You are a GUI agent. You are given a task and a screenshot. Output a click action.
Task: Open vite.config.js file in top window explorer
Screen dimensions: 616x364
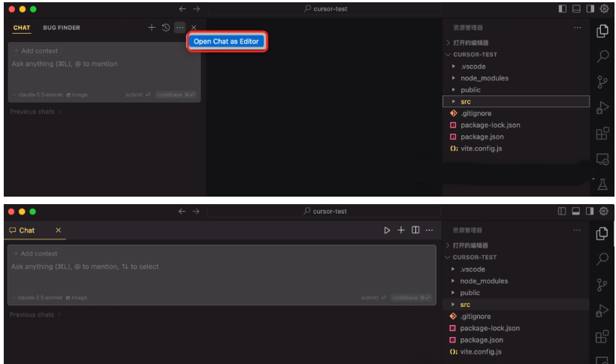click(x=481, y=149)
